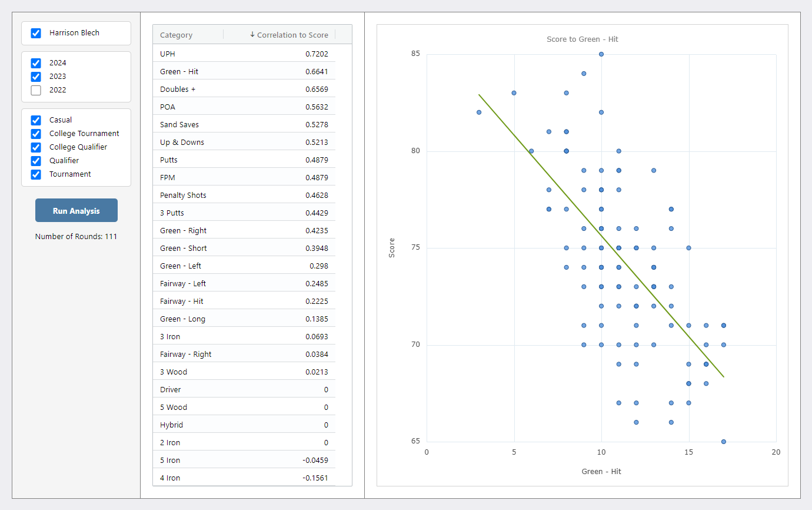Choose the Doubles + row
Screen dimensions: 812x510
click(x=244, y=89)
